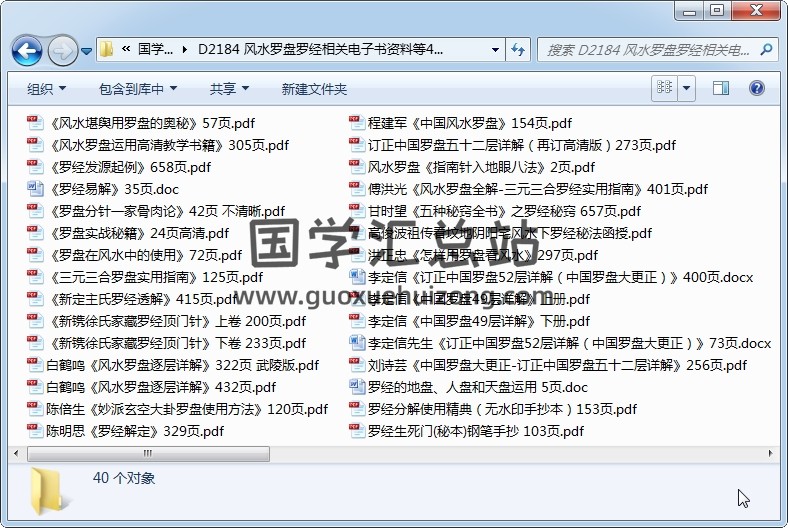Select file 傅洪光《风水罗盘全解-三元三合罗经实用指南》401页.pdf
Viewport: 788px width, 528px height.
point(528,189)
